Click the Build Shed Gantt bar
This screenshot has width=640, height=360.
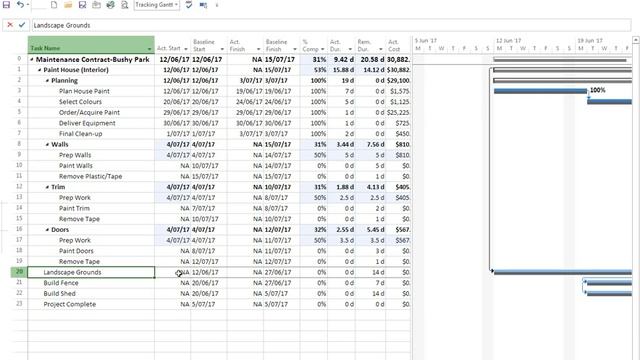click(x=609, y=293)
